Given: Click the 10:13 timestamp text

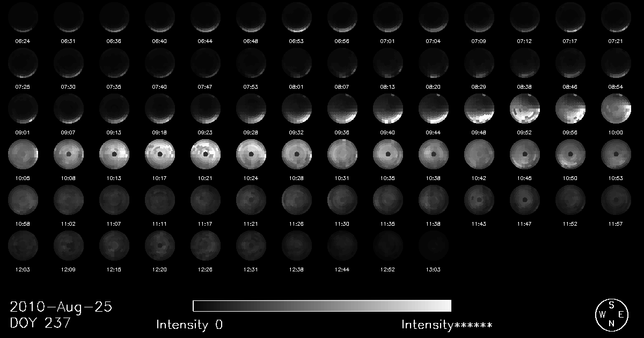Looking at the screenshot, I should (114, 178).
